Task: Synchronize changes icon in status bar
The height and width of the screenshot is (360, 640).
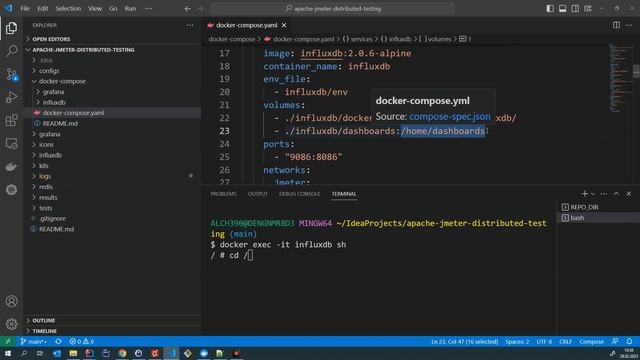Action: pyautogui.click(x=58, y=341)
